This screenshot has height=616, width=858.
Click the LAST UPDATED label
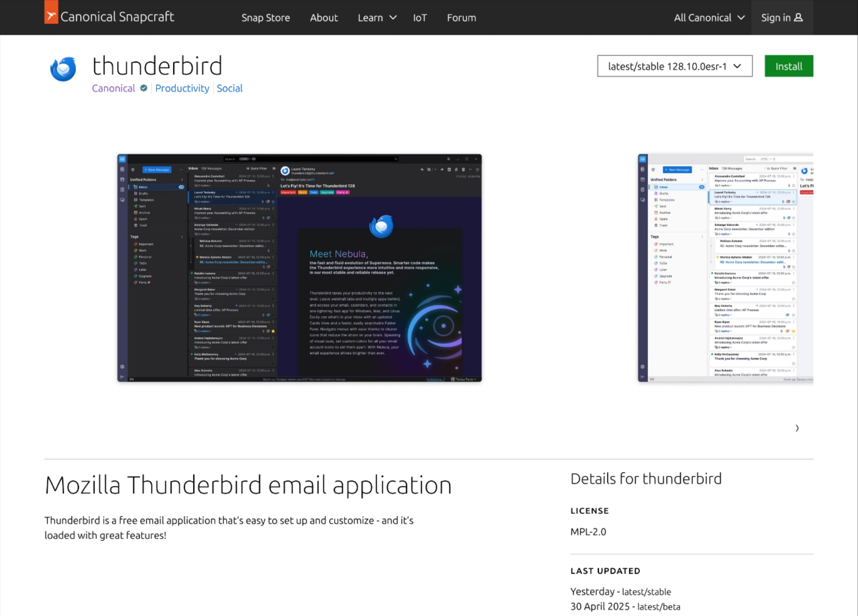(606, 571)
